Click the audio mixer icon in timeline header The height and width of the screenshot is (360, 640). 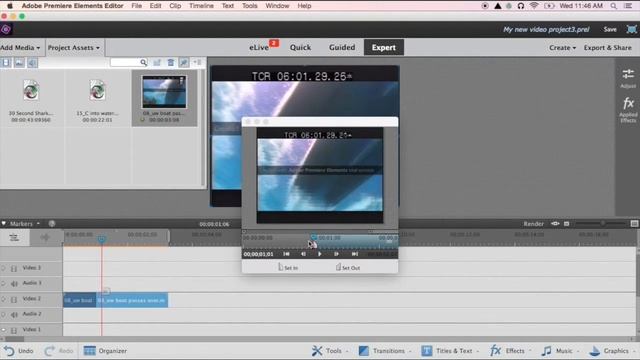(x=45, y=237)
